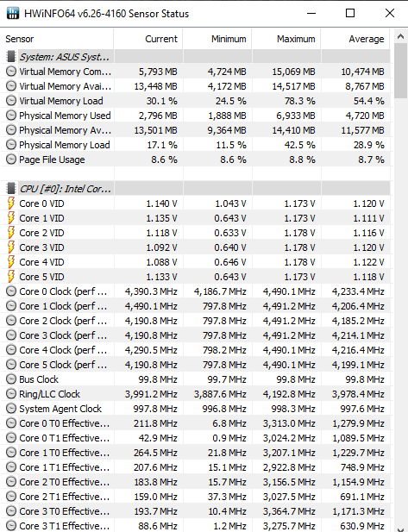Click the Maximum column header
The height and width of the screenshot is (532, 408).
286,39
